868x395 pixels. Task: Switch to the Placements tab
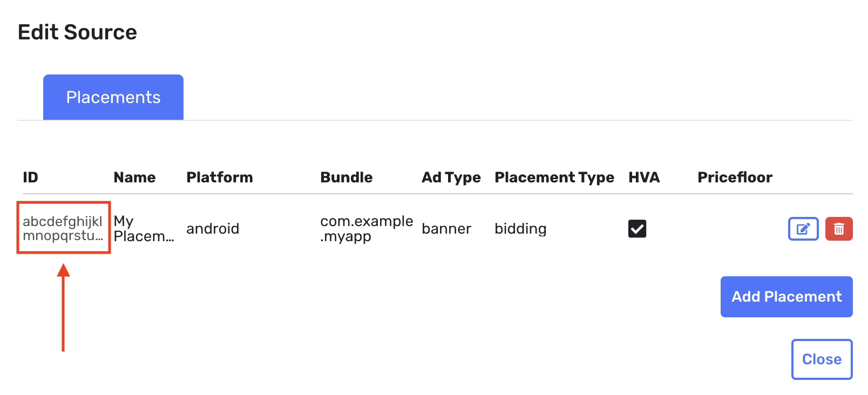[113, 97]
